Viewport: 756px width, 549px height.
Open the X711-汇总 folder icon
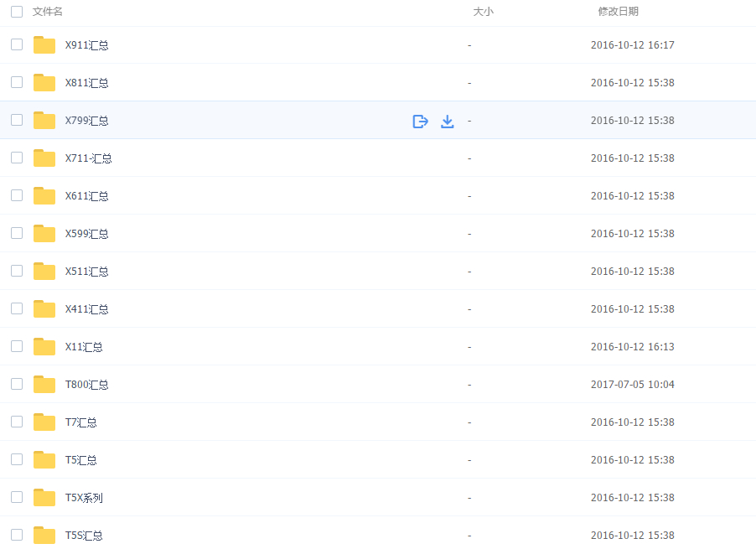(44, 158)
